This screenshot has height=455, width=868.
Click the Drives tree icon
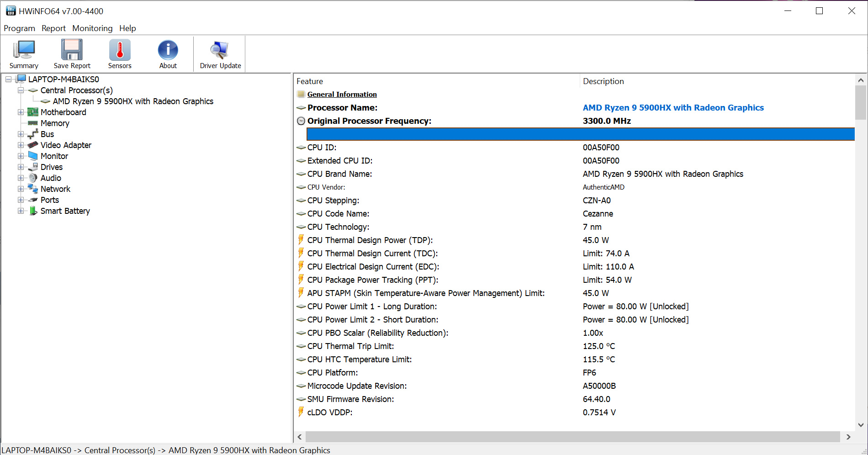point(33,167)
